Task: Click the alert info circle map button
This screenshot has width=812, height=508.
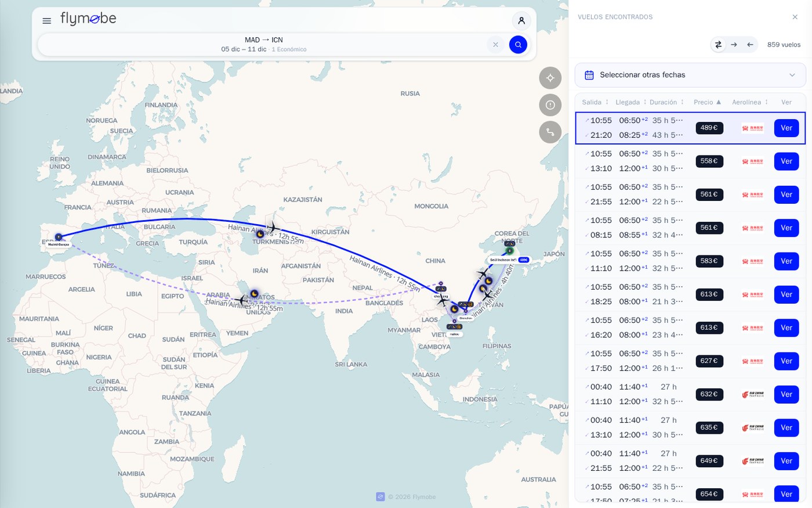Action: click(550, 105)
